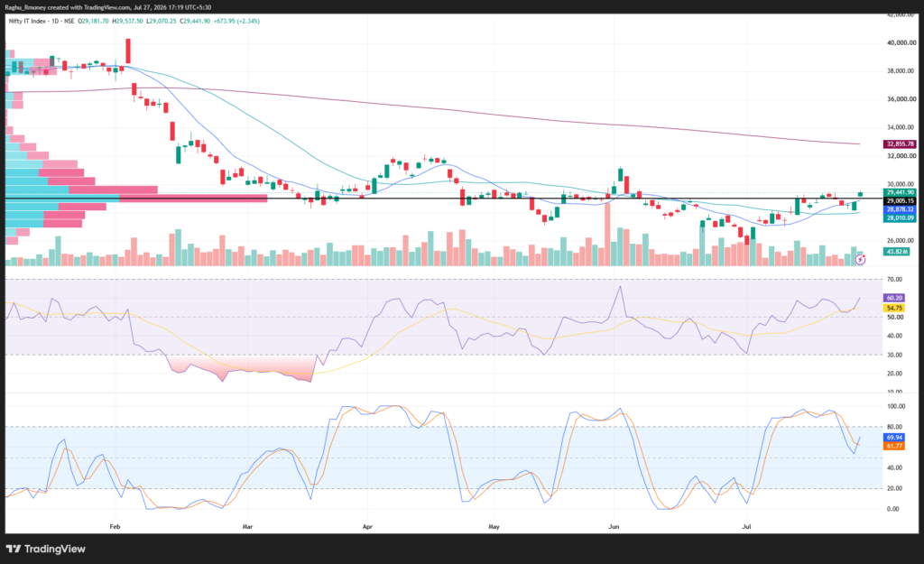Click the purple 60.20 RSI value label

point(894,298)
